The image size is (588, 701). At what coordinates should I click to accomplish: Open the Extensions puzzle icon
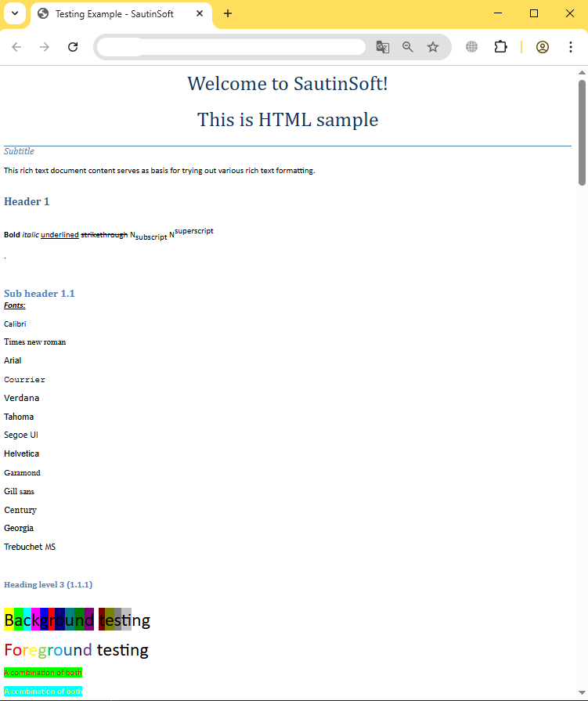tap(501, 47)
